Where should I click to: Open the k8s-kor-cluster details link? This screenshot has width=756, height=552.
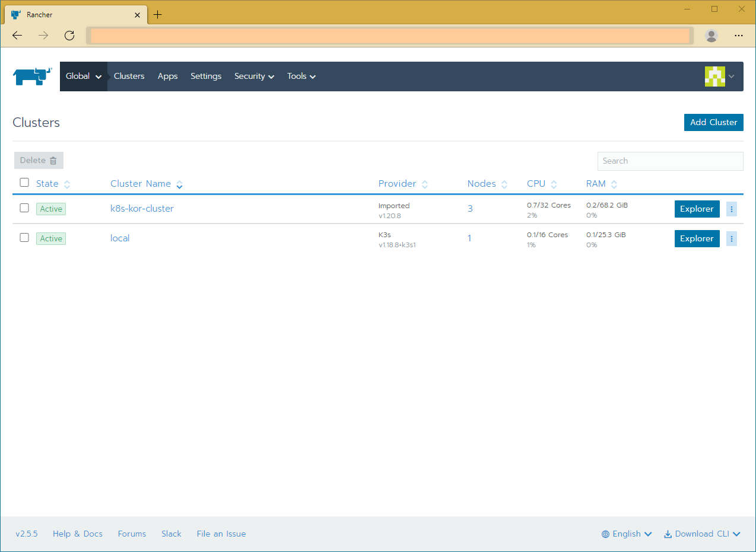pos(142,208)
